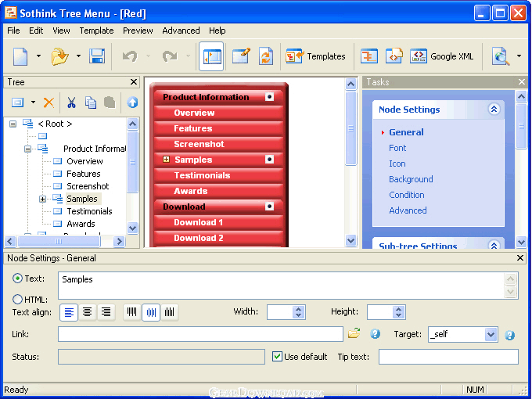The height and width of the screenshot is (399, 532).
Task: Set text align to left
Action: point(69,312)
